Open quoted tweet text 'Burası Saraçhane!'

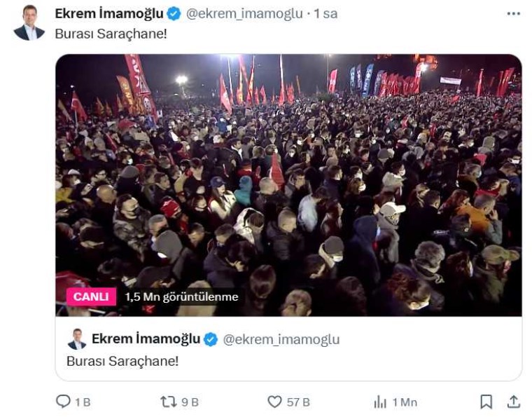122,361
